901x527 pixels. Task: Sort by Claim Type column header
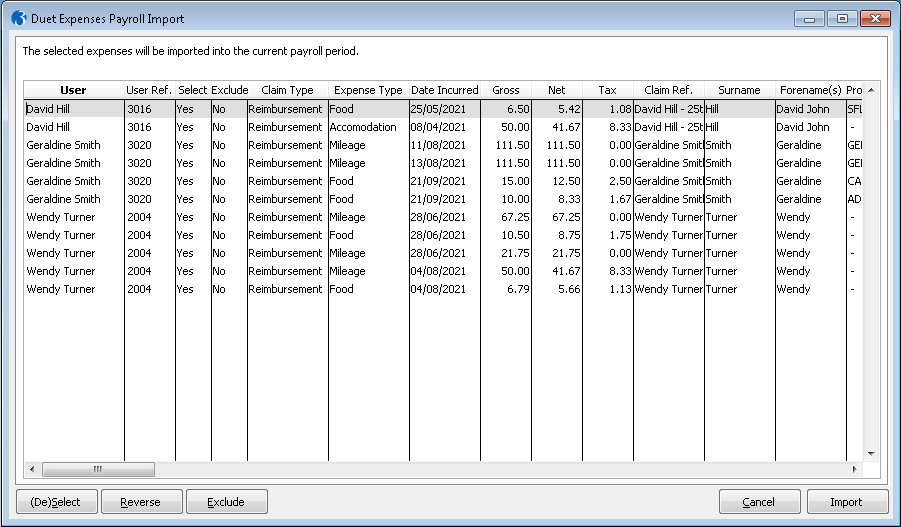point(287,90)
